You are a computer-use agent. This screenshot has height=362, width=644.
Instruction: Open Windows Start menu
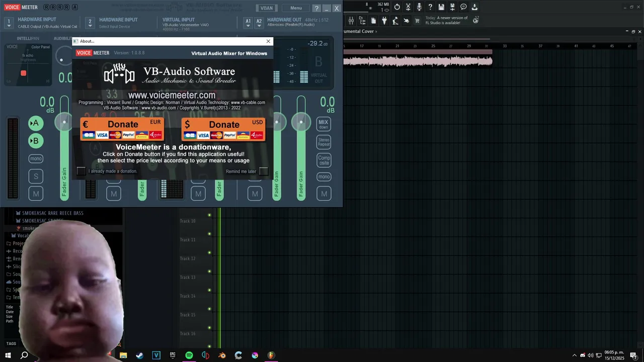(x=8, y=355)
